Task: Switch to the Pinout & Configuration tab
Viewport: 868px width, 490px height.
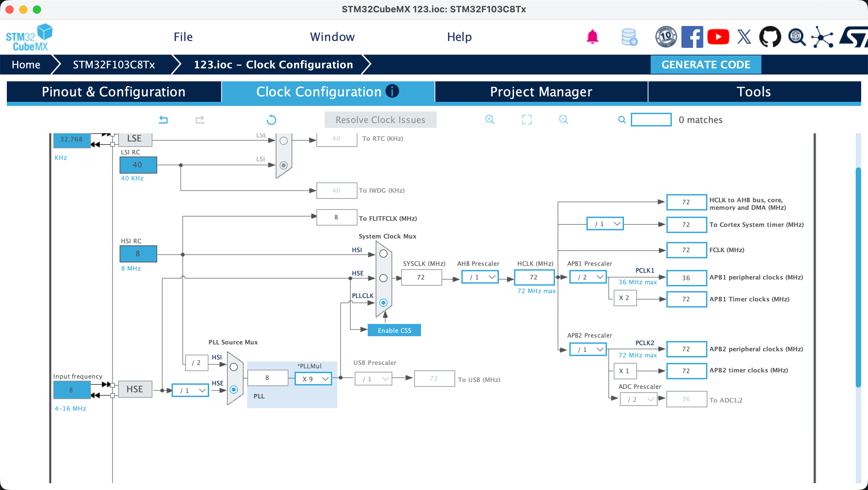Action: (114, 92)
